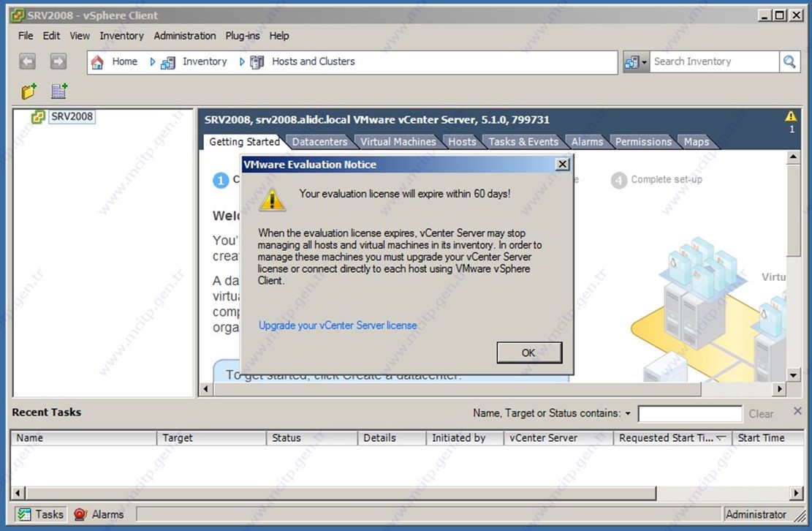Open the Inventory menu
Image resolution: width=812 pixels, height=531 pixels.
pyautogui.click(x=122, y=36)
